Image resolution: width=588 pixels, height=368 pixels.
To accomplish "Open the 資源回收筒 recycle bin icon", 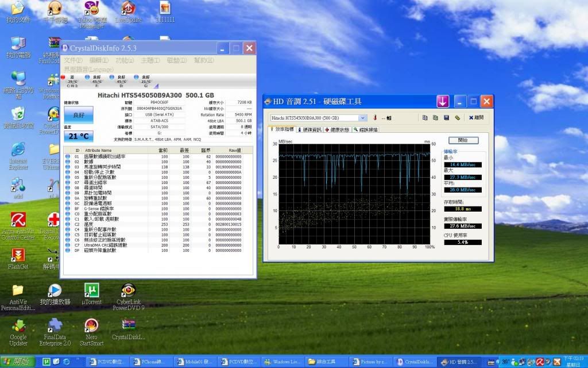I will [18, 118].
